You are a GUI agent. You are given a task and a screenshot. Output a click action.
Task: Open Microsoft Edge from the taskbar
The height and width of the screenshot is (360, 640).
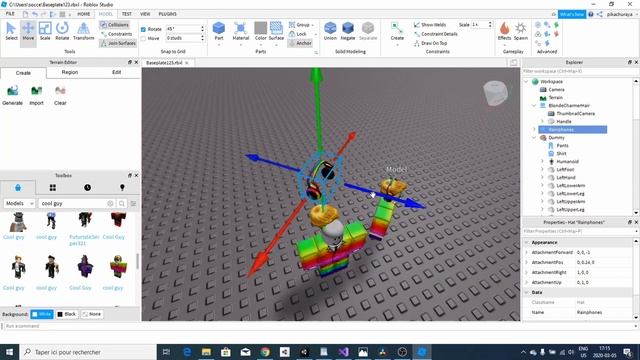187,351
